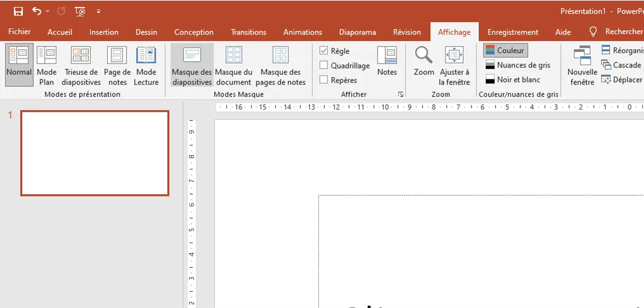This screenshot has width=644, height=308.
Task: Select the Conception tab
Action: (x=194, y=32)
